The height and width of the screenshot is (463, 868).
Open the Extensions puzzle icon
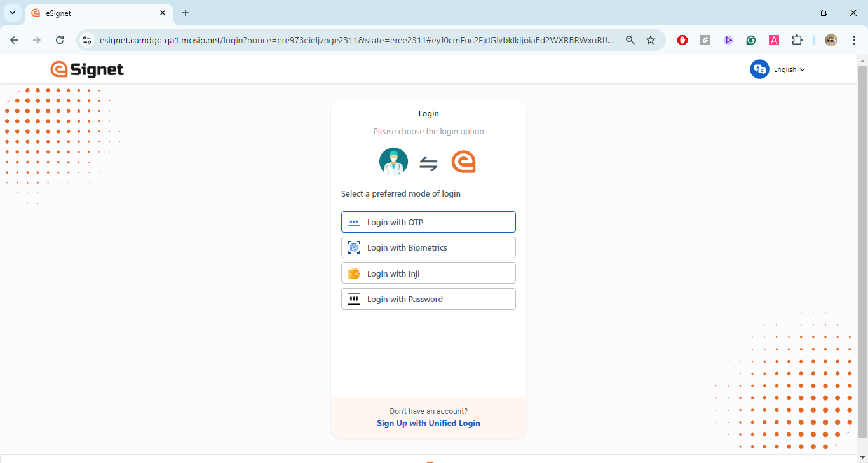click(797, 40)
